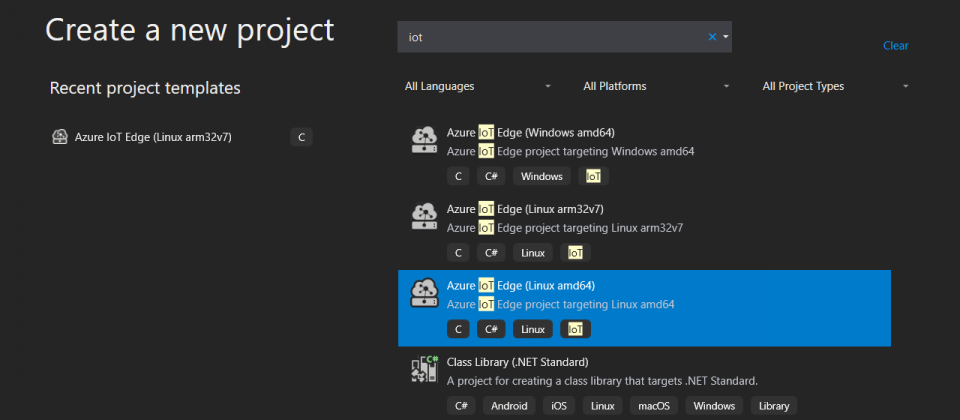Click the Class Library .NET Standard description text
960x420 pixels.
pos(602,381)
